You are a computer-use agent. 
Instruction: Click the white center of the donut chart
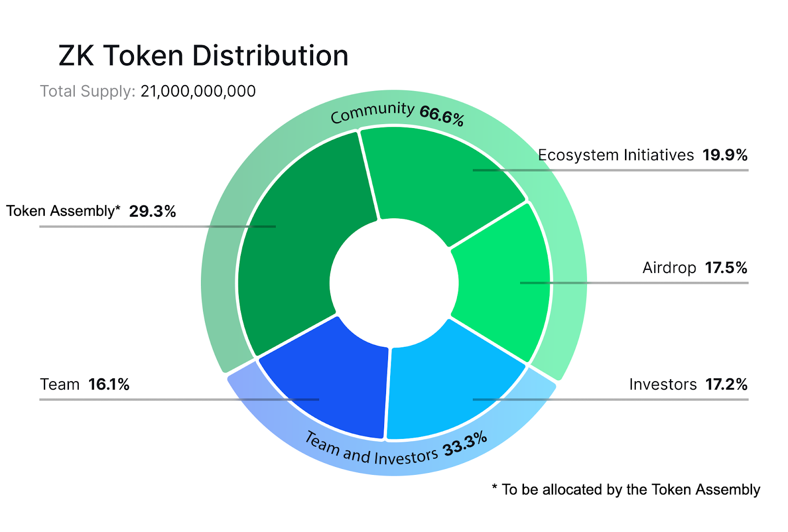coord(394,283)
